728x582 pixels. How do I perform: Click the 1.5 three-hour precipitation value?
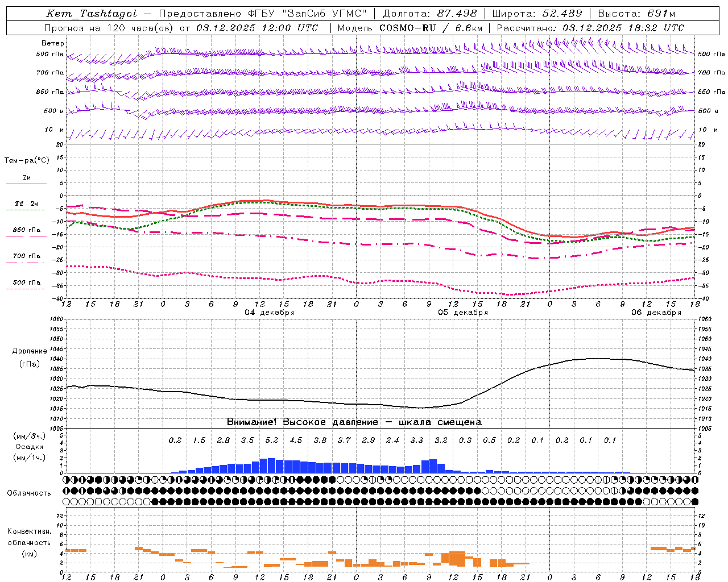point(199,440)
